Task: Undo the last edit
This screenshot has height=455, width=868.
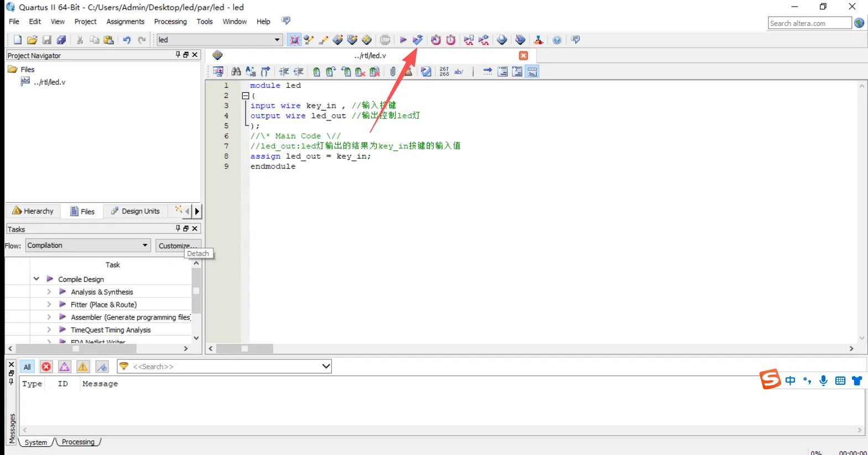Action: point(127,40)
